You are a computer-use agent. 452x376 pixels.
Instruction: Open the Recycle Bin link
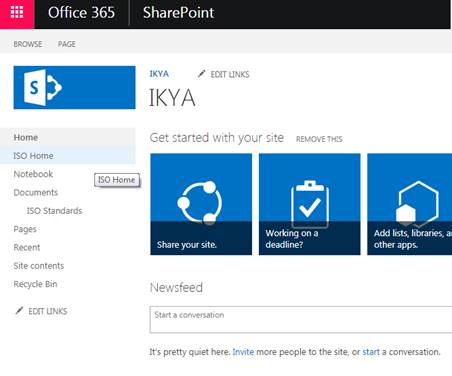pos(35,284)
